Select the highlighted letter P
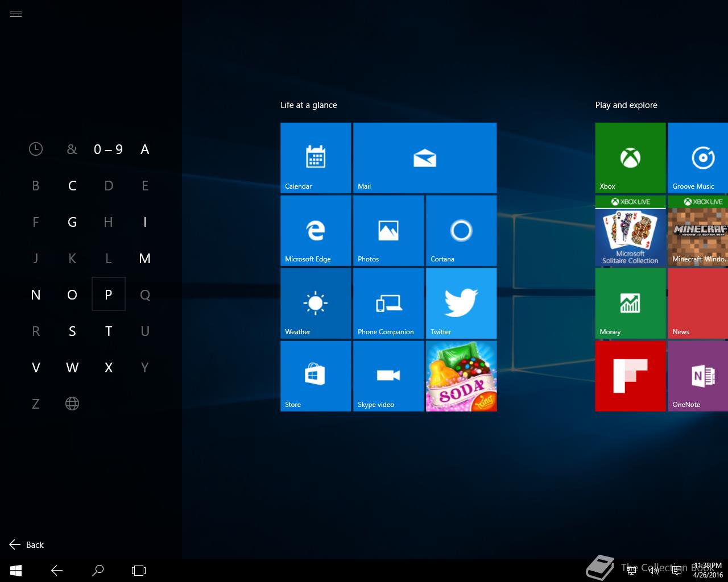 (109, 294)
